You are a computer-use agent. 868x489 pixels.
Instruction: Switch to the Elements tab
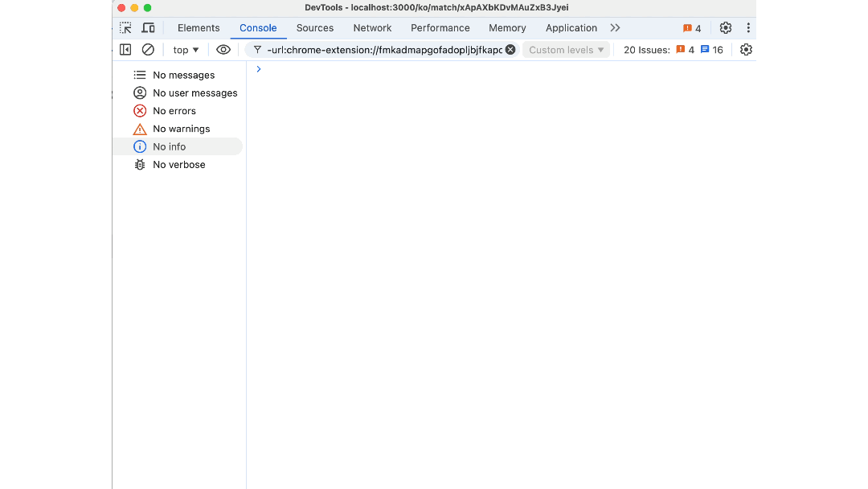tap(199, 27)
